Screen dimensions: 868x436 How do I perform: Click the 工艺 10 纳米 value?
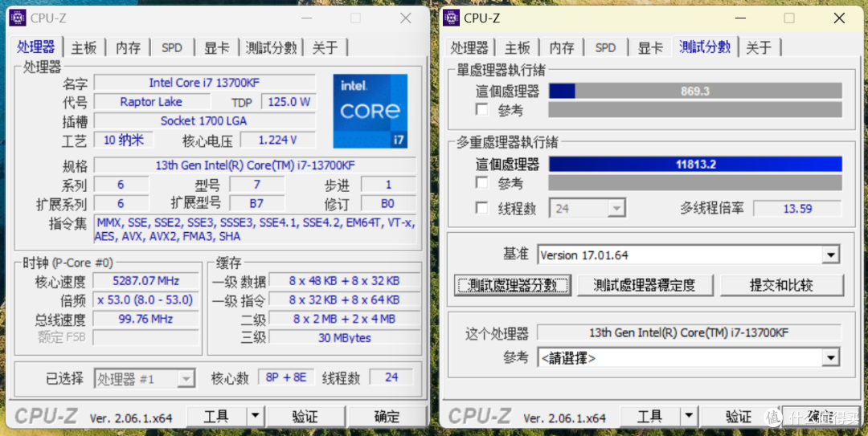tap(124, 140)
